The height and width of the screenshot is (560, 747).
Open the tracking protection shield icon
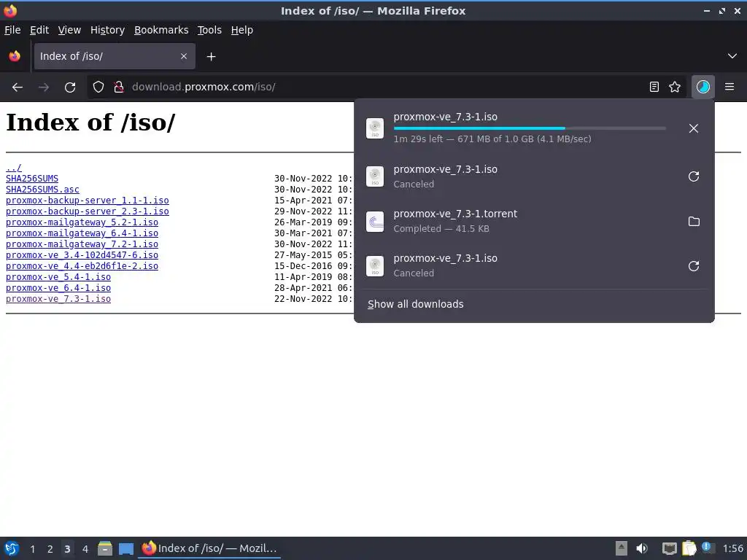coord(98,87)
